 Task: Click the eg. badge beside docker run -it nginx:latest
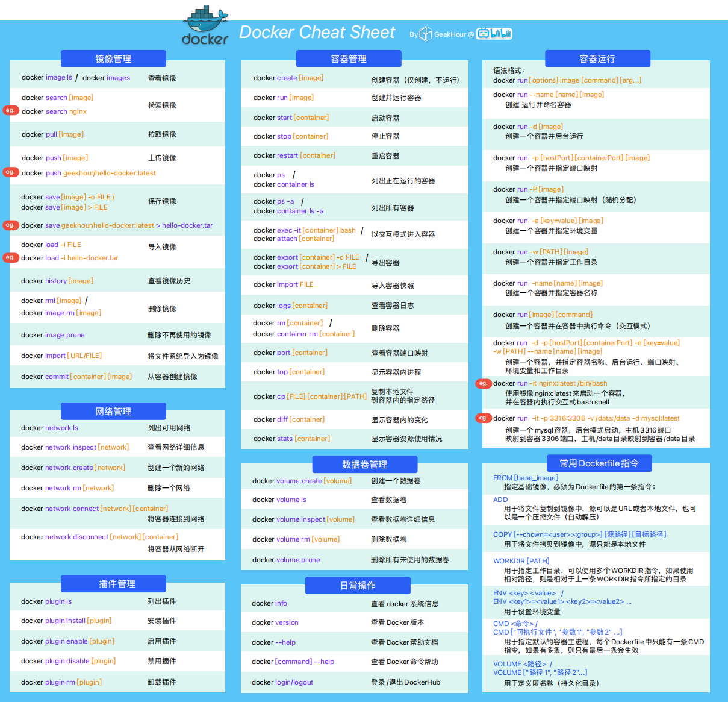click(x=483, y=383)
